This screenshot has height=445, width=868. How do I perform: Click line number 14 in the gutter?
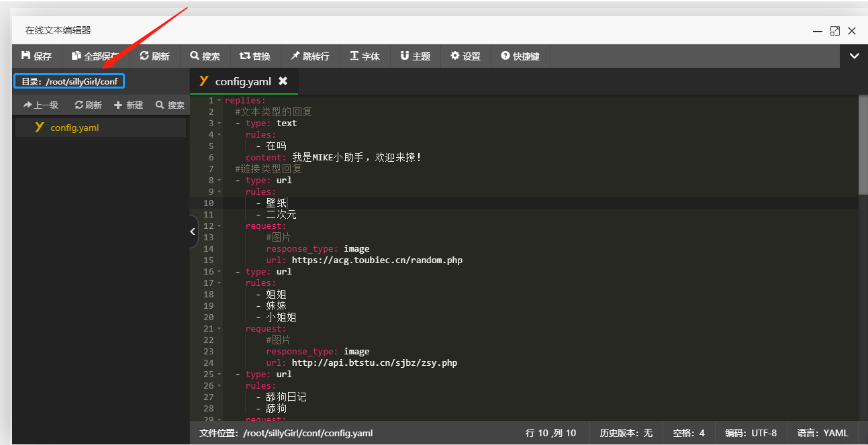pyautogui.click(x=208, y=249)
